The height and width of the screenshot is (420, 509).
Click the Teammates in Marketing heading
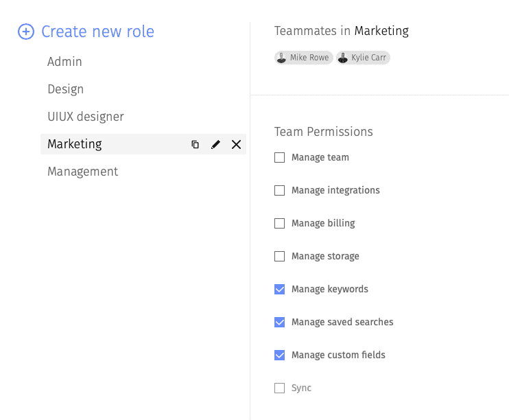(x=342, y=31)
